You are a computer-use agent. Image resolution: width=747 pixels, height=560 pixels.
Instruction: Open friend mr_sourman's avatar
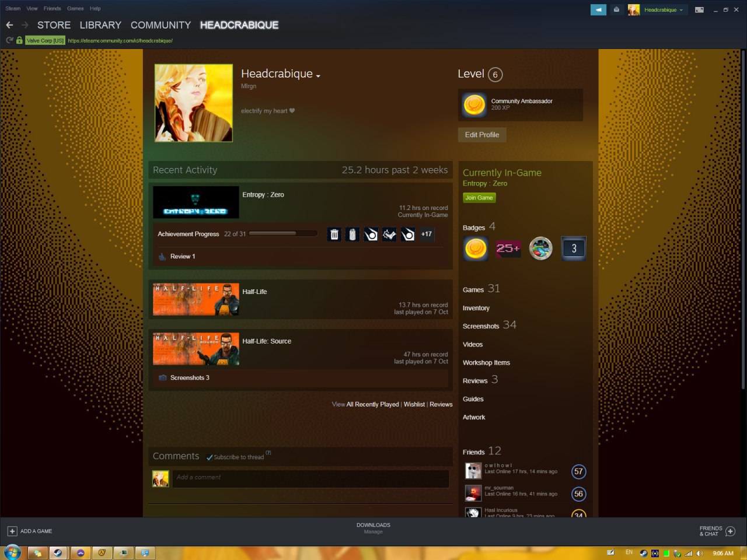(473, 493)
